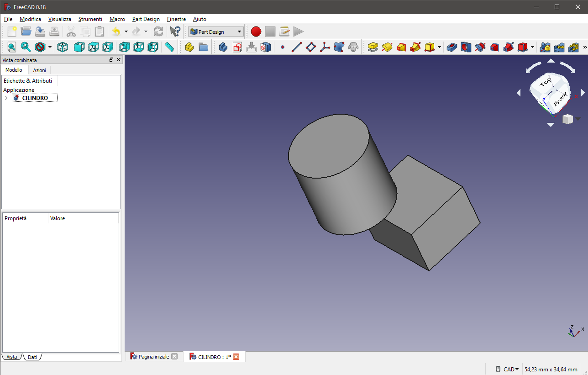
Task: Open the macros editor notepad icon
Action: pos(284,32)
